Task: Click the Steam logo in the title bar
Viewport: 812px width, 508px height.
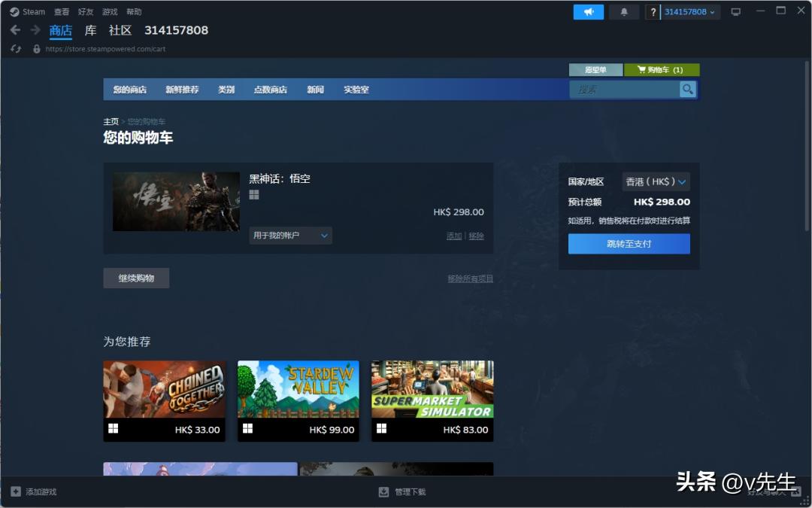Action: coord(14,12)
